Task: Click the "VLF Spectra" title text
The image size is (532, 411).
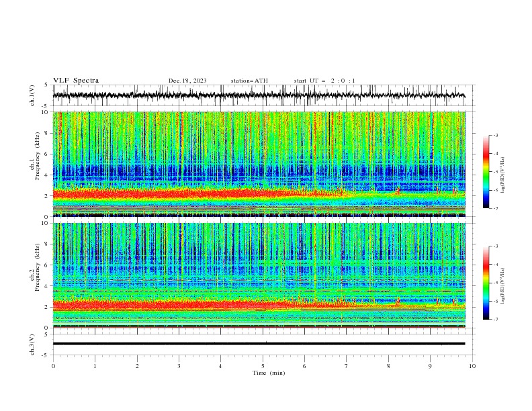Action: tap(76, 81)
